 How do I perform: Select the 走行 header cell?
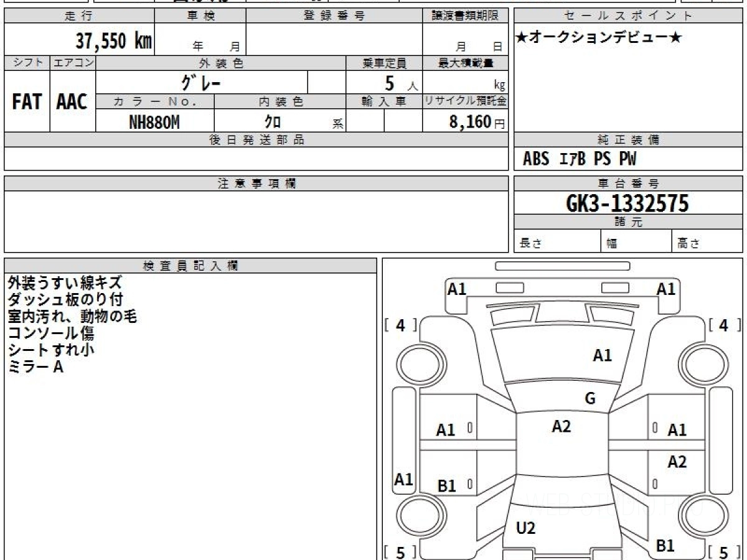[x=79, y=16]
